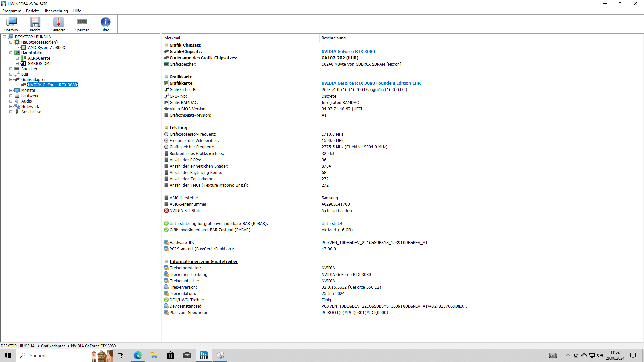The image size is (644, 362).
Task: Open the Microsoft Store taskbar icon
Action: (170, 355)
